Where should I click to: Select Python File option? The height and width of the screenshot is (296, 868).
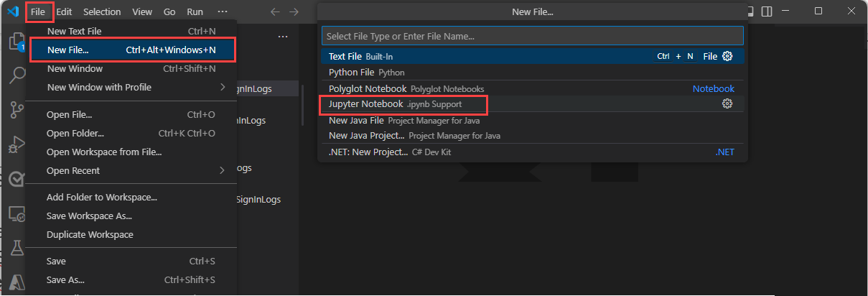point(532,73)
